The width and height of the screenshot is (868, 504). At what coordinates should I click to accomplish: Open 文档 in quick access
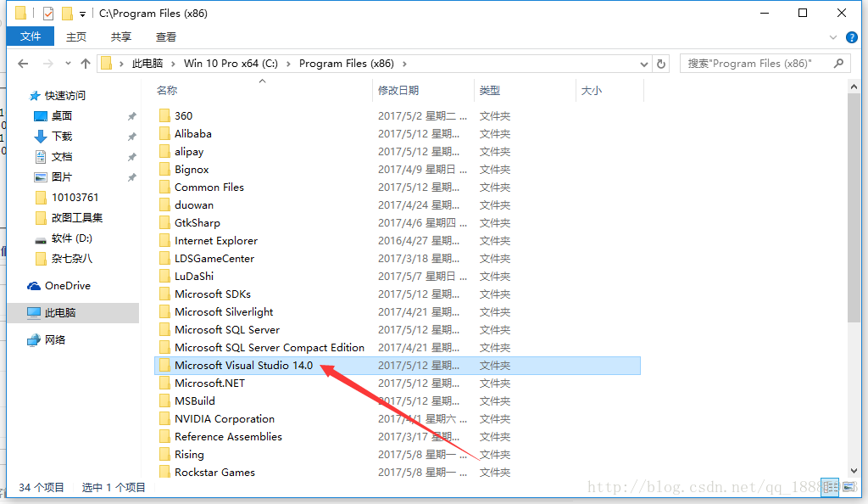click(62, 157)
